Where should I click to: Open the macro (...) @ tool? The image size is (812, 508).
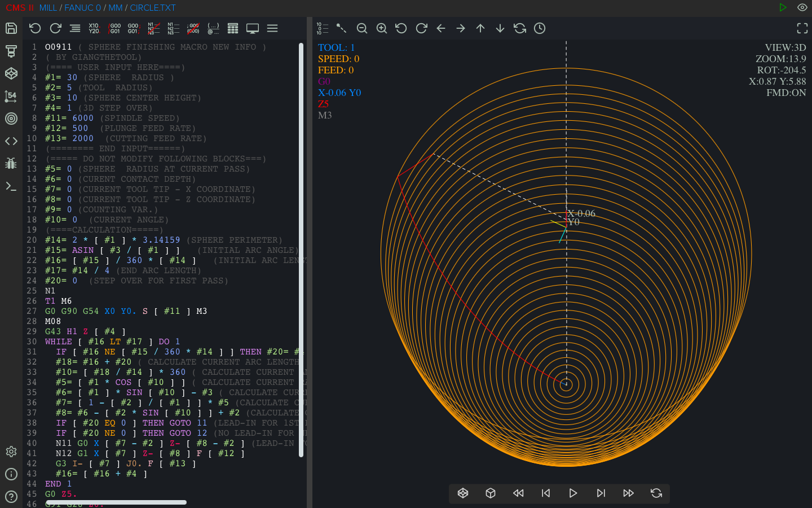coord(213,28)
